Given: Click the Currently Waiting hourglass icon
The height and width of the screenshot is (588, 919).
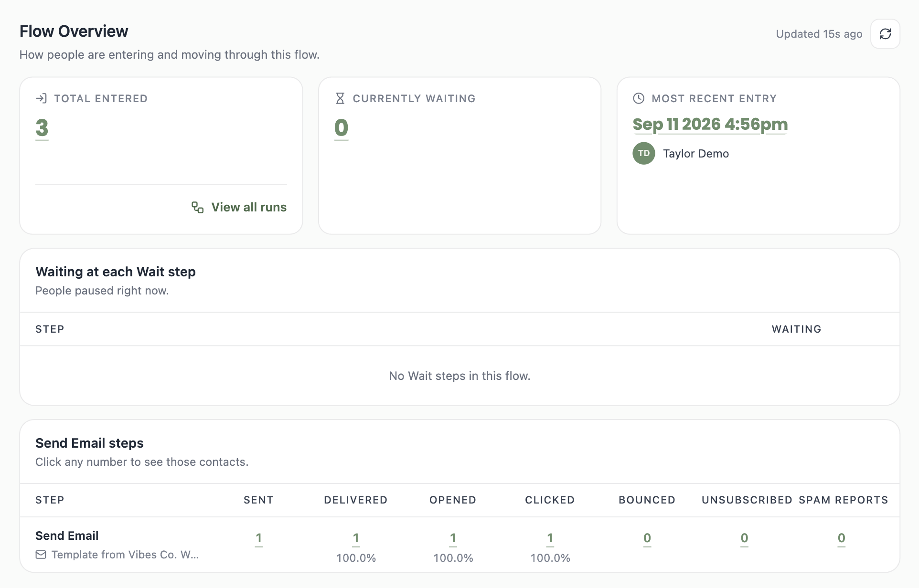Looking at the screenshot, I should pos(340,98).
